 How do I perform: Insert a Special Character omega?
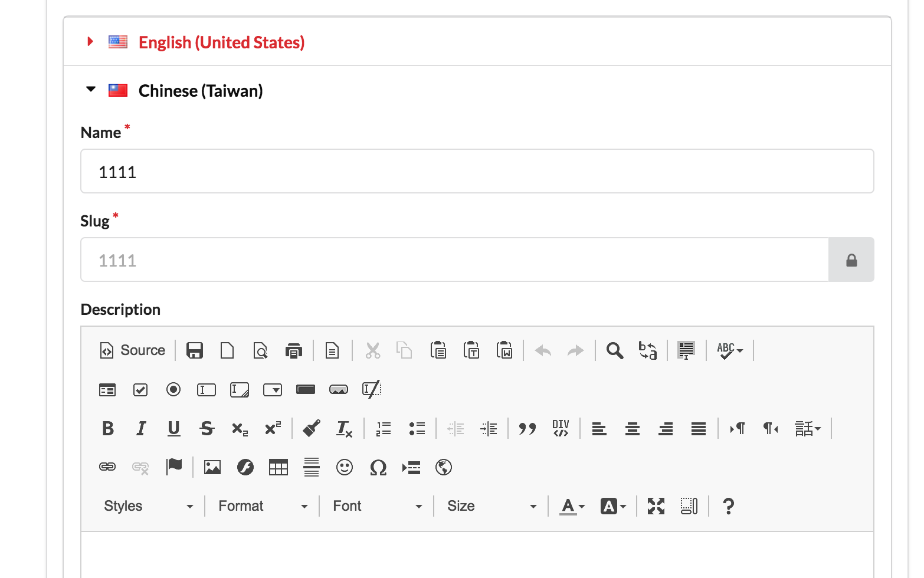pyautogui.click(x=378, y=467)
